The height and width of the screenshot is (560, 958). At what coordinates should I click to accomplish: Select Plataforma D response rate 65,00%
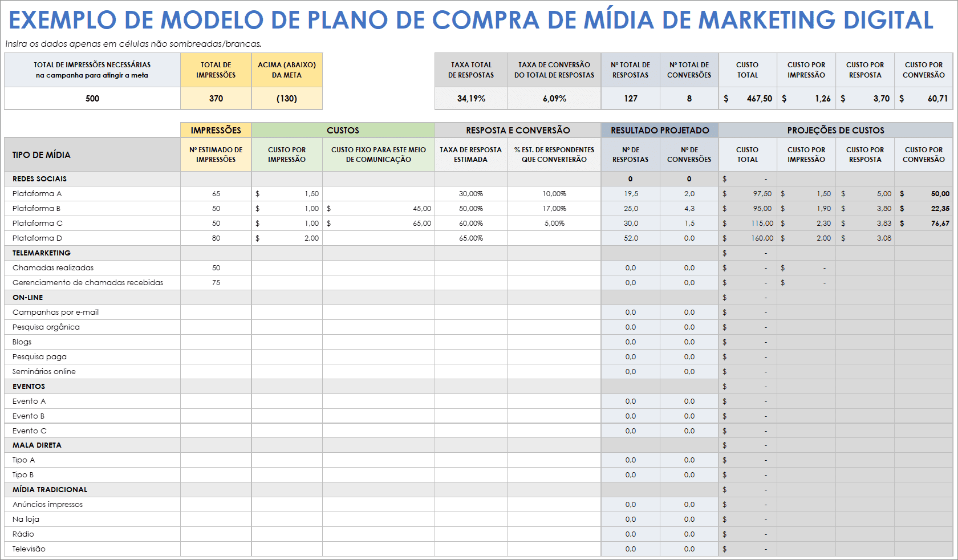pos(471,238)
